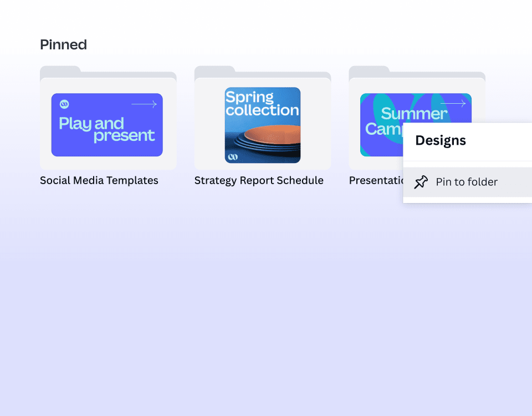This screenshot has width=532, height=416.
Task: Open the Presentations folder label
Action: click(376, 181)
